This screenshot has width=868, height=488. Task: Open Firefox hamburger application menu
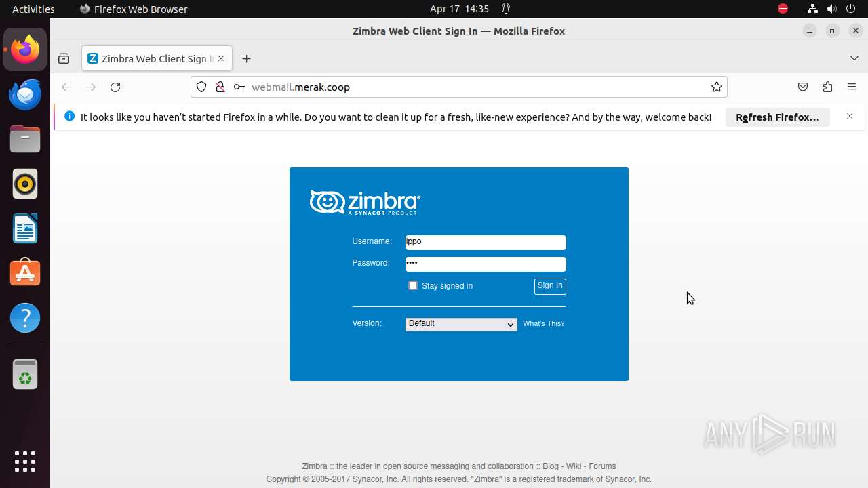click(x=852, y=87)
